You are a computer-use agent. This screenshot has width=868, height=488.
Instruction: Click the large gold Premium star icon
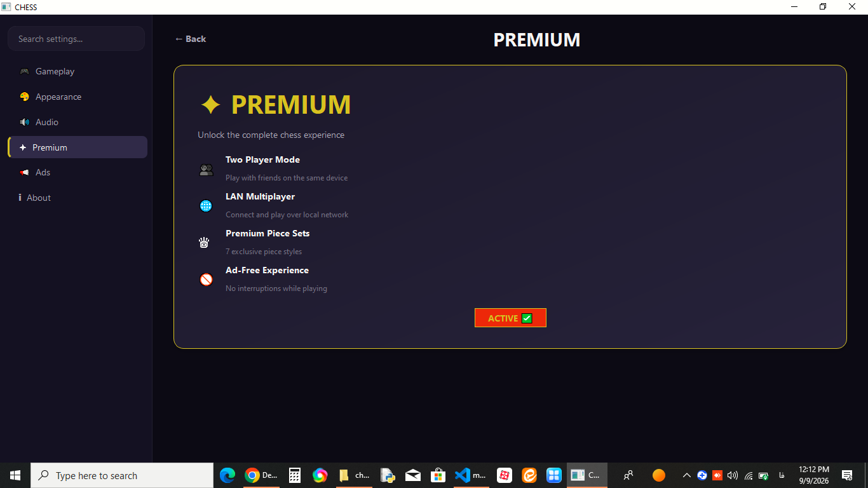210,105
